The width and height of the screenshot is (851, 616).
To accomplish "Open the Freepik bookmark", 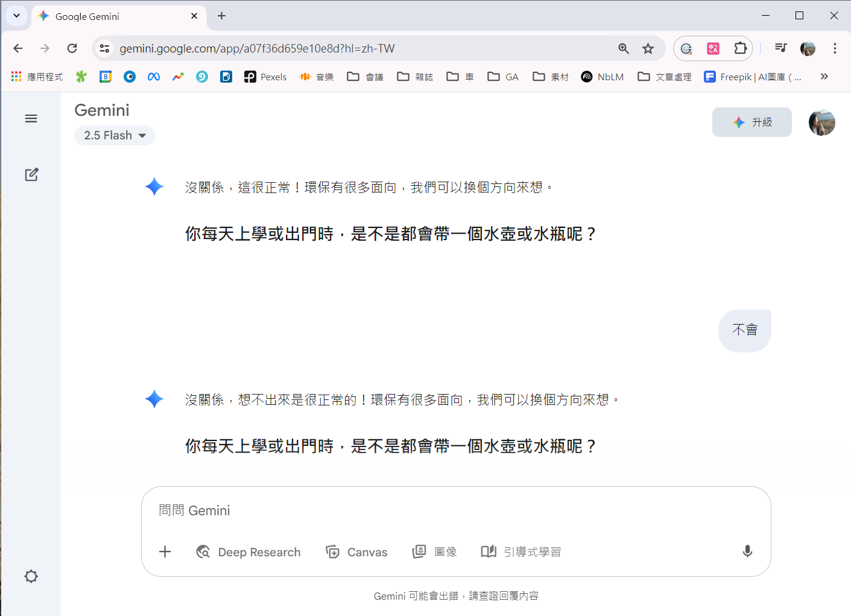I will (753, 77).
